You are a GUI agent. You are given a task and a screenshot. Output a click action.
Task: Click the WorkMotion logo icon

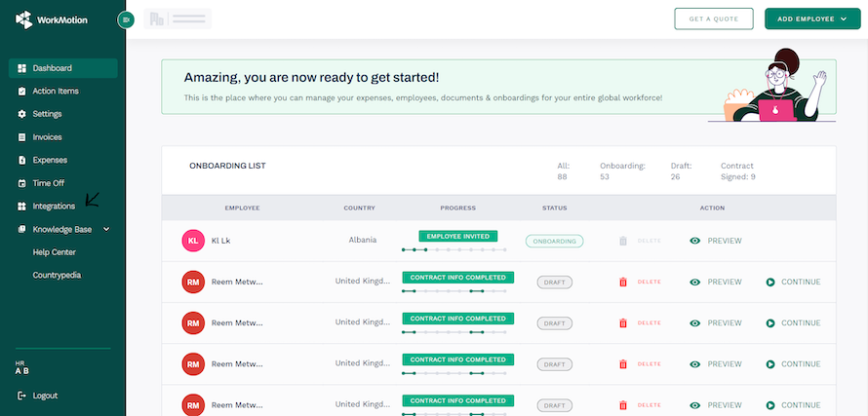(x=24, y=19)
